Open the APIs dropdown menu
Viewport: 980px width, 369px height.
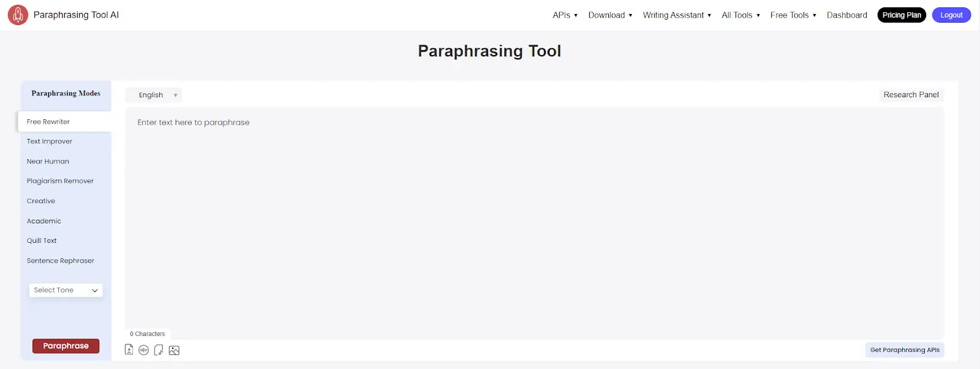(565, 15)
